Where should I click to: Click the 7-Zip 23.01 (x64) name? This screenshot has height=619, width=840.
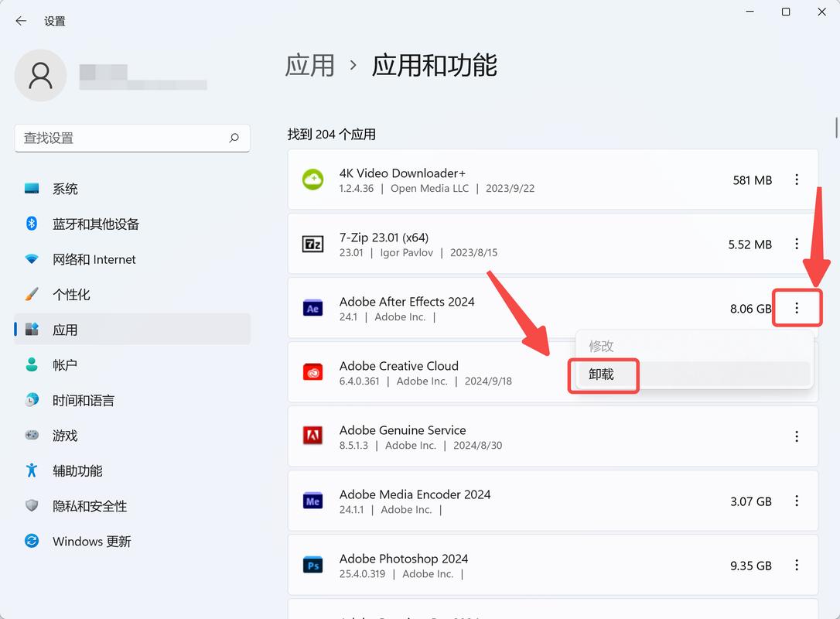click(384, 238)
